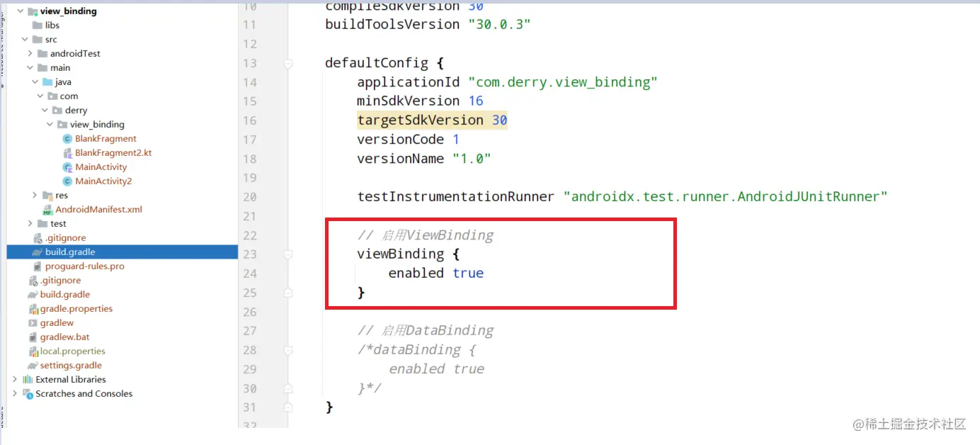This screenshot has height=445, width=980.
Task: Click the "viewBinding {" code text
Action: tap(409, 254)
